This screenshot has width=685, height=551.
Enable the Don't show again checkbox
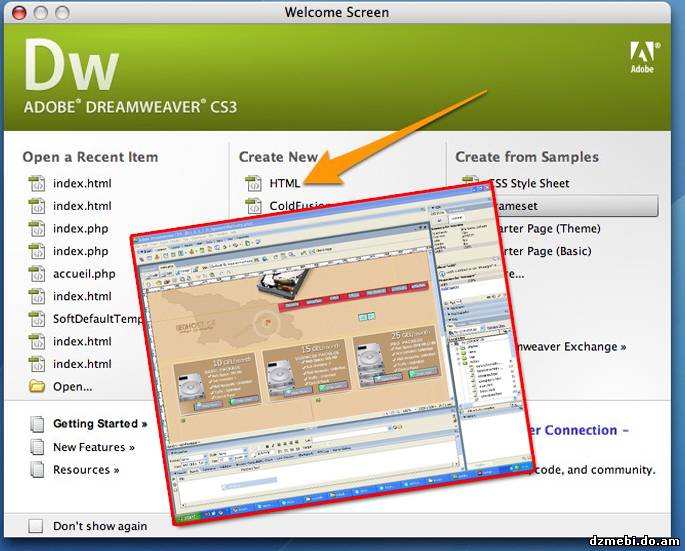pyautogui.click(x=35, y=526)
